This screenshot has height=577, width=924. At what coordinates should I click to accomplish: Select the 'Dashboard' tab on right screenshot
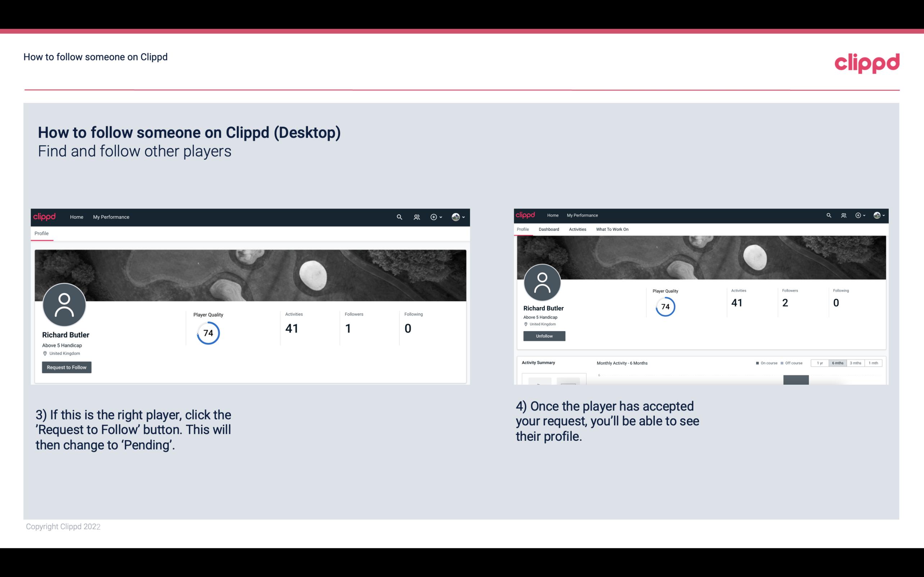point(549,229)
